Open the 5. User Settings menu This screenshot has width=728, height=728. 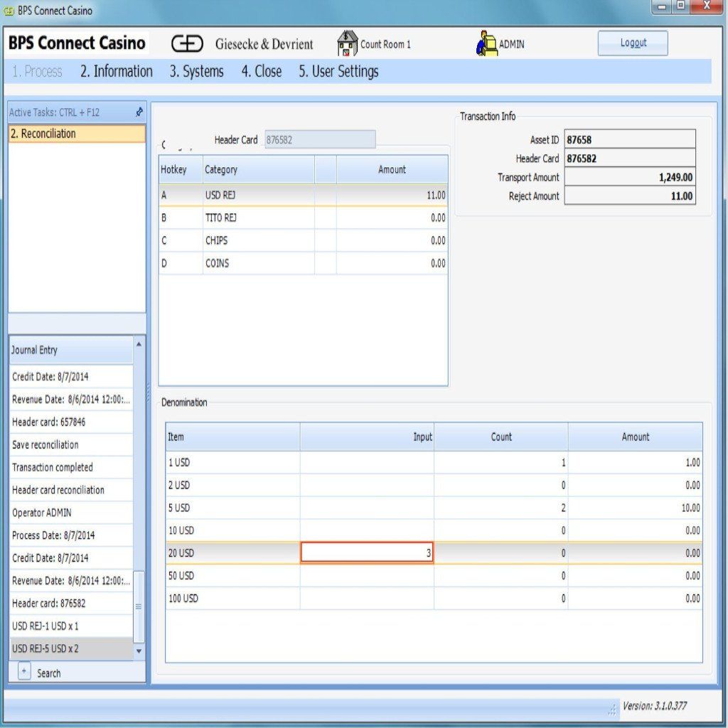coord(338,72)
